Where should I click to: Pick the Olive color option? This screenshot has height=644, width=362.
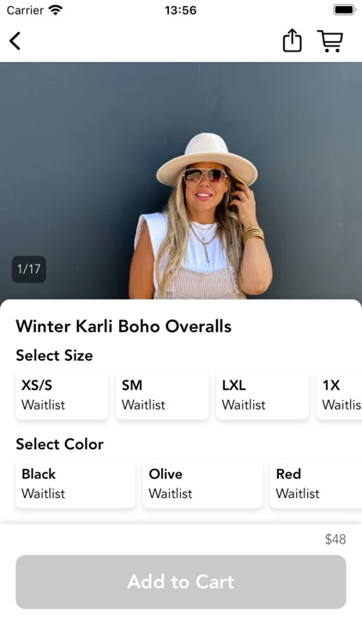[202, 483]
